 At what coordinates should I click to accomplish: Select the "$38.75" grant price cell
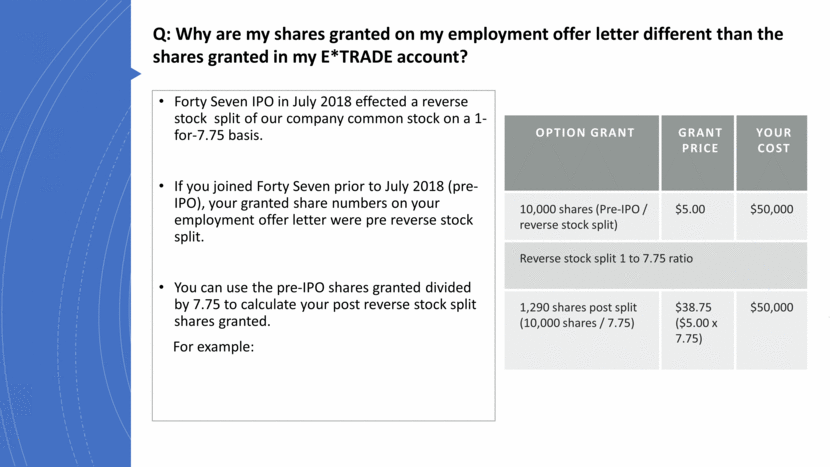tap(699, 322)
